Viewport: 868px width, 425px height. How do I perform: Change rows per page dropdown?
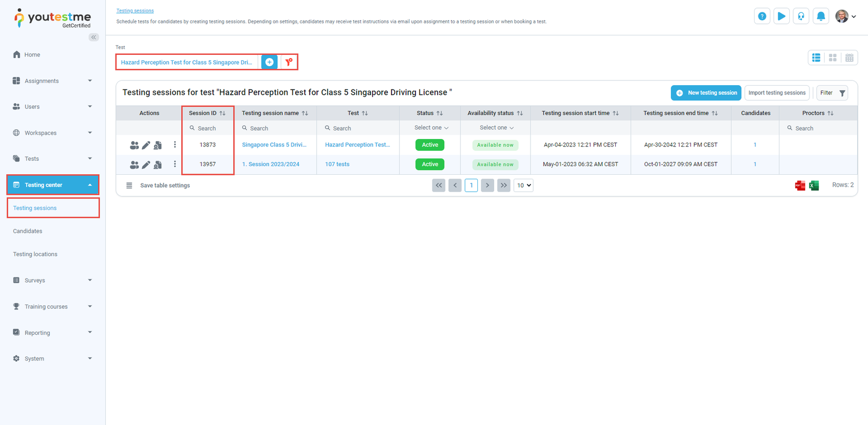[524, 186]
